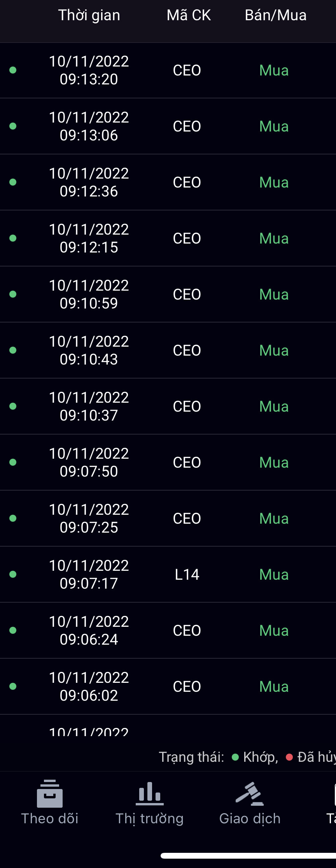
Task: Open the order timestamped 10/11/2022 09:12:15
Action: pos(89,238)
